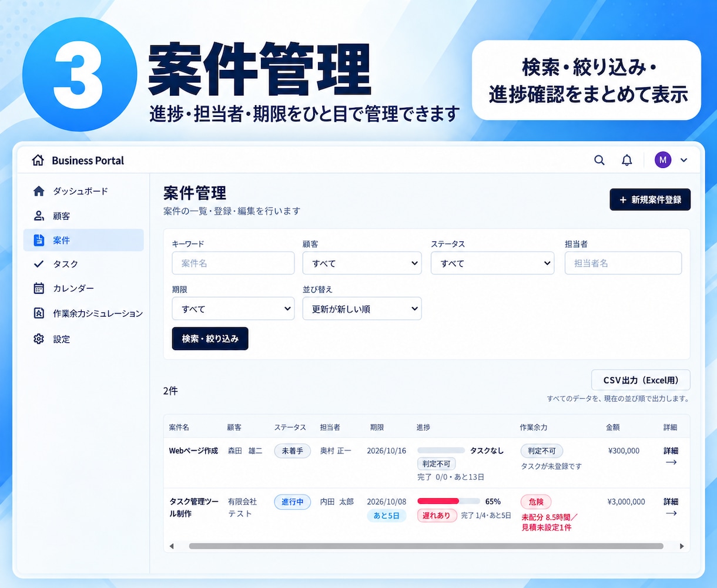Click the タスク管理ツール制作 project name

[193, 508]
